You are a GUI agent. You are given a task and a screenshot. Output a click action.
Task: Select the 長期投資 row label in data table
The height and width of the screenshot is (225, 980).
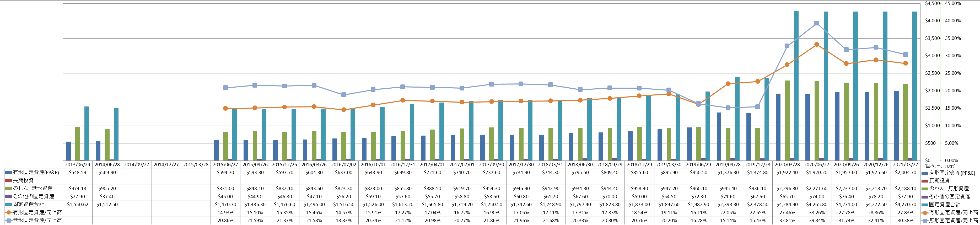pyautogui.click(x=23, y=180)
